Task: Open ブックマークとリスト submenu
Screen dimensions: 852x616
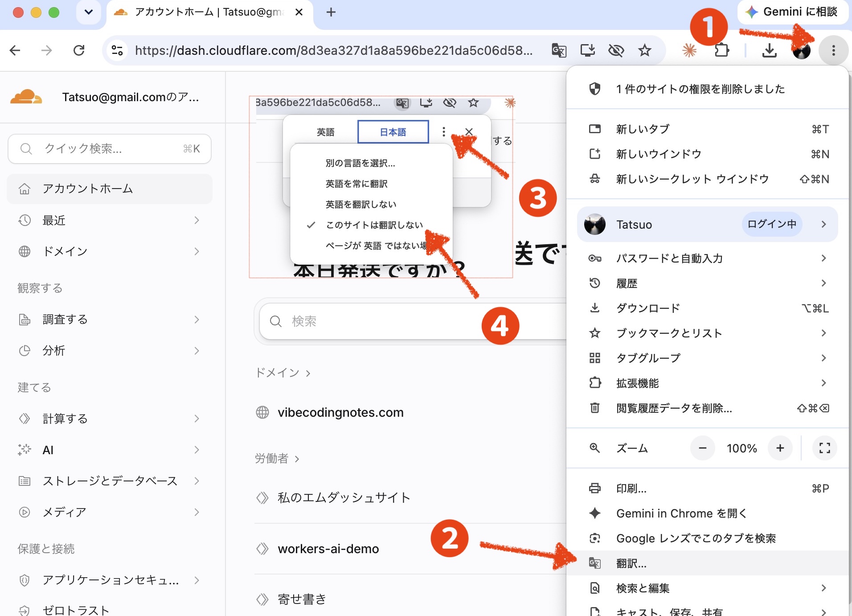Action: (708, 333)
